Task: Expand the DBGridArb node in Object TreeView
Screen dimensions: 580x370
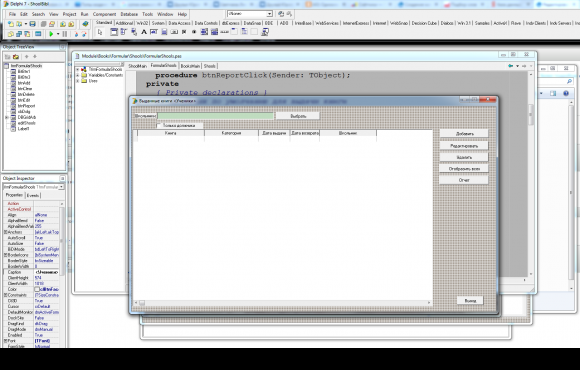Action: coord(7,117)
